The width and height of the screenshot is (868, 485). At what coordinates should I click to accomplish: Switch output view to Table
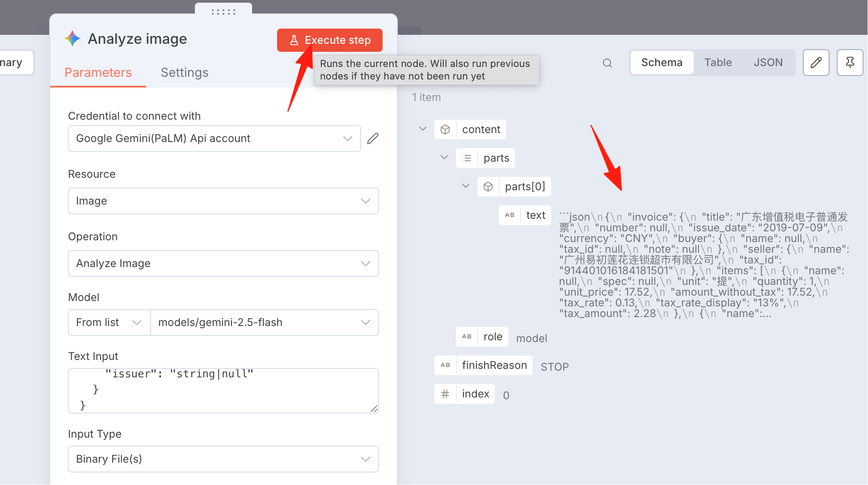point(718,63)
